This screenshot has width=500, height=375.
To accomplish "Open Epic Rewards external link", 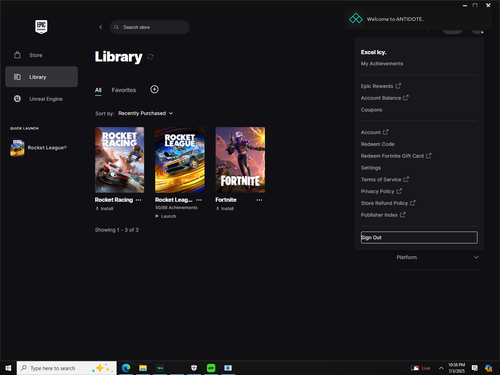I will coord(381,86).
